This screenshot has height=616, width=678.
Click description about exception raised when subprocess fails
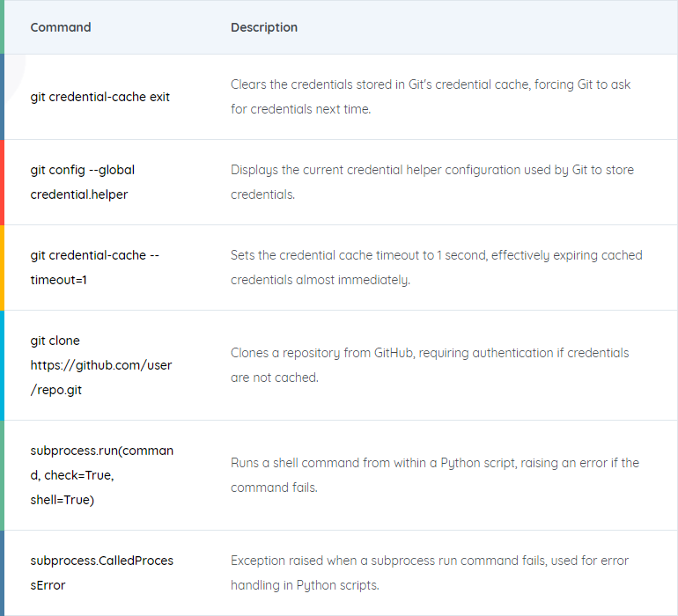pos(430,573)
